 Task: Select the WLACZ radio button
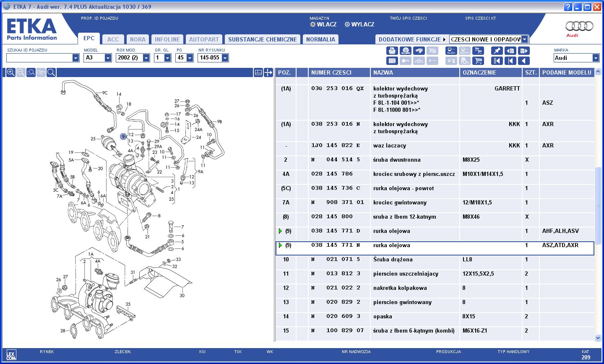(313, 24)
